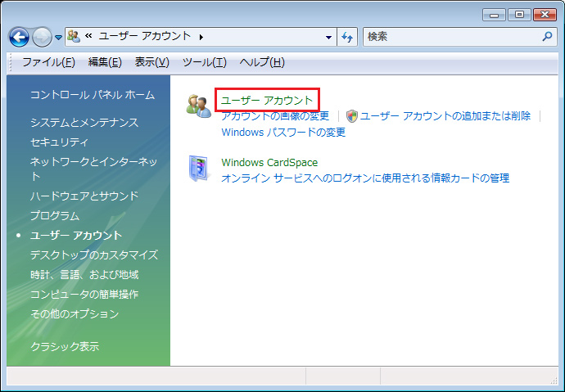Open the green ユーザー アカウント heading link
Viewport: 565px width, 392px height.
pyautogui.click(x=267, y=100)
